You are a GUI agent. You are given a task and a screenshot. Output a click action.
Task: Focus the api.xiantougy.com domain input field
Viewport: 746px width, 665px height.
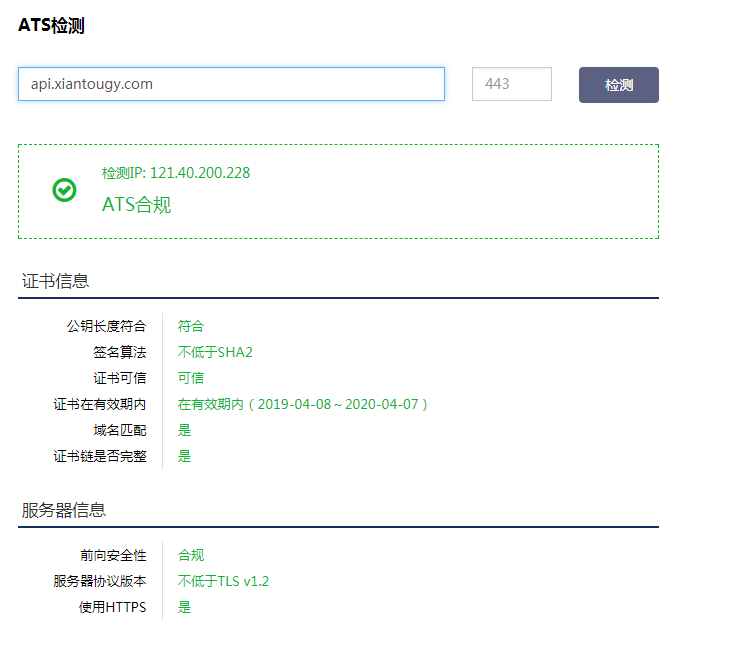click(x=231, y=84)
